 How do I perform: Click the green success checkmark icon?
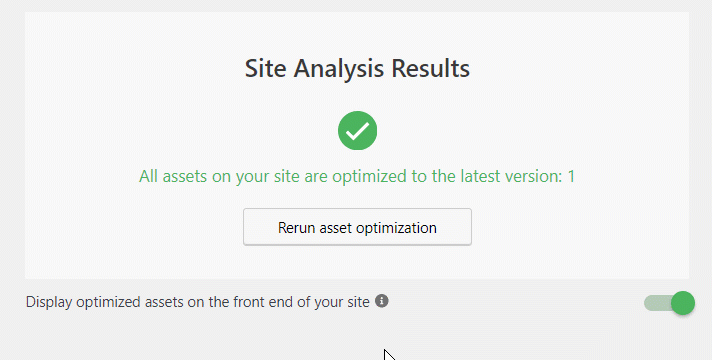click(357, 131)
